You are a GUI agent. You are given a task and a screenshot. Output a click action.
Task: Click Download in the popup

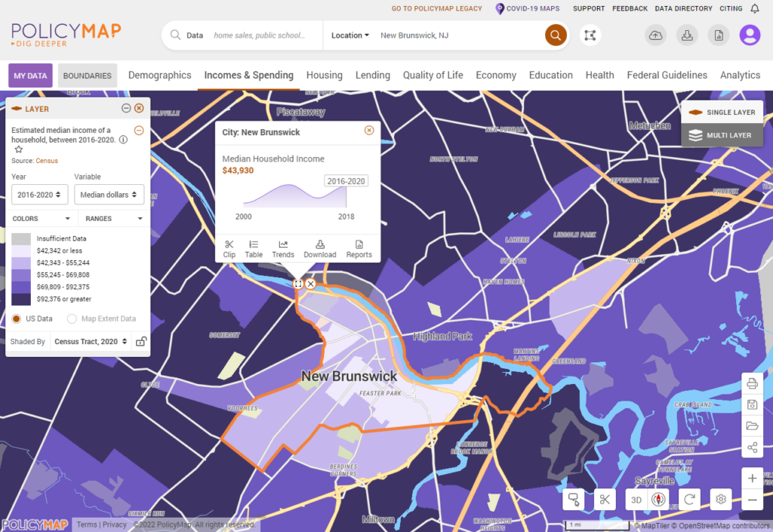320,249
